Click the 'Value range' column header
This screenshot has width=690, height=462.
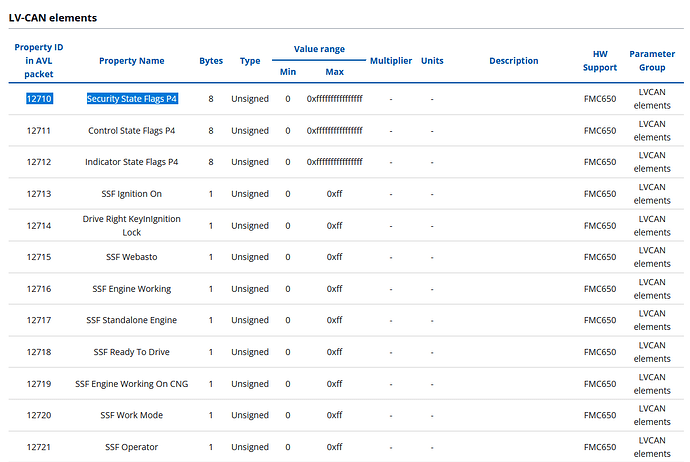319,49
